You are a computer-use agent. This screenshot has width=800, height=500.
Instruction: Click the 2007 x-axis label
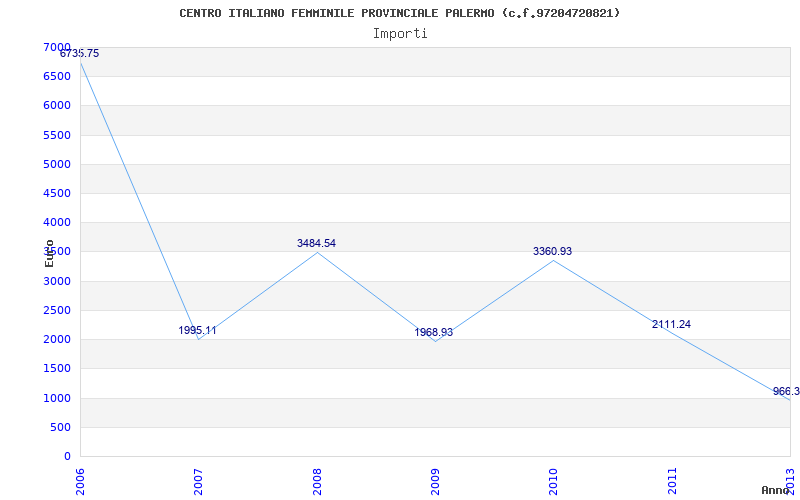click(198, 481)
